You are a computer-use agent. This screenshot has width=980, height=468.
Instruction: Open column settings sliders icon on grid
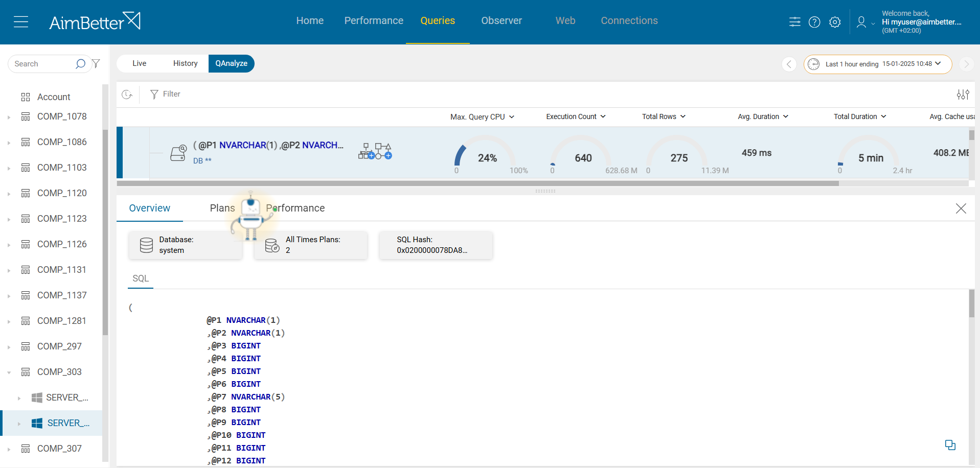click(x=963, y=95)
